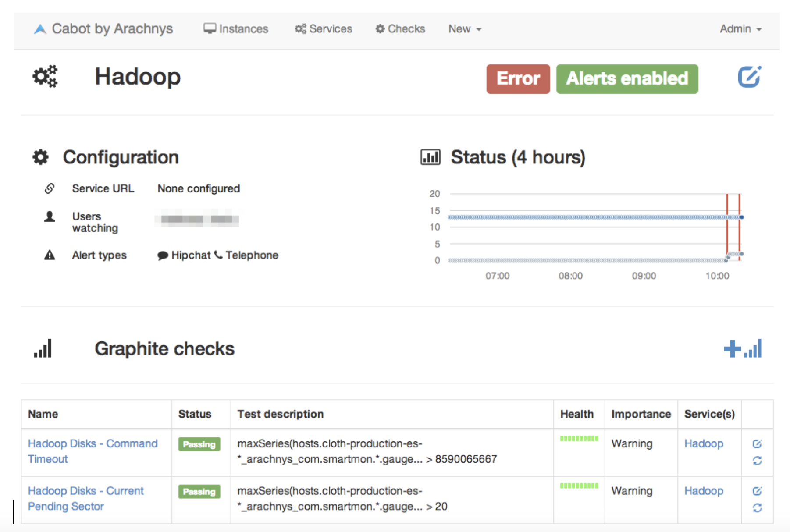
Task: Click the 07:00 label on status graph
Action: [497, 276]
